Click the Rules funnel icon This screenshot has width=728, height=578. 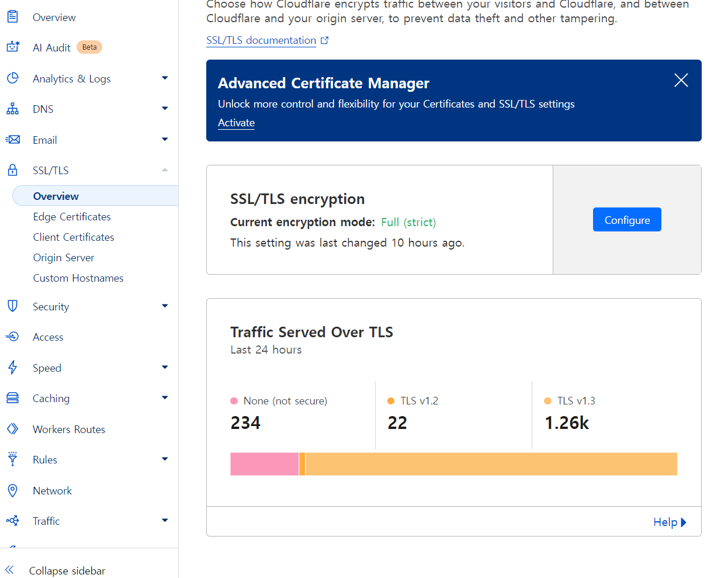point(12,459)
